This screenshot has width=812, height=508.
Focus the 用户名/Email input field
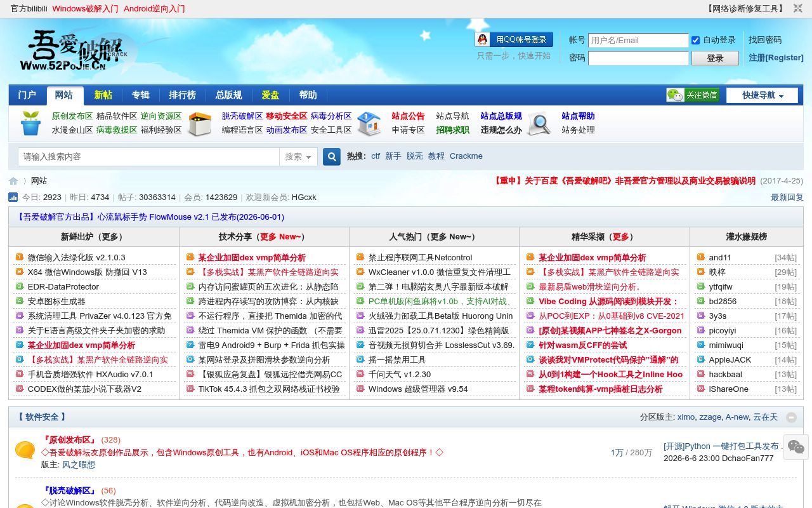click(x=638, y=40)
